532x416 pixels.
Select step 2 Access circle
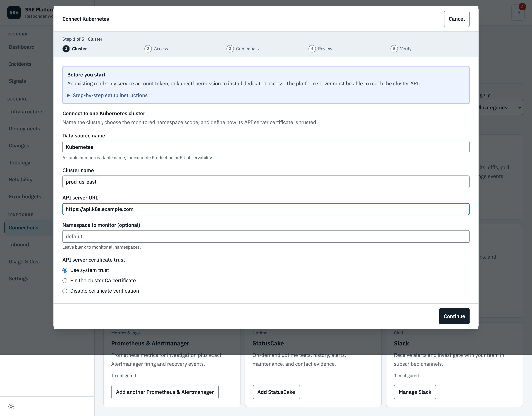148,49
